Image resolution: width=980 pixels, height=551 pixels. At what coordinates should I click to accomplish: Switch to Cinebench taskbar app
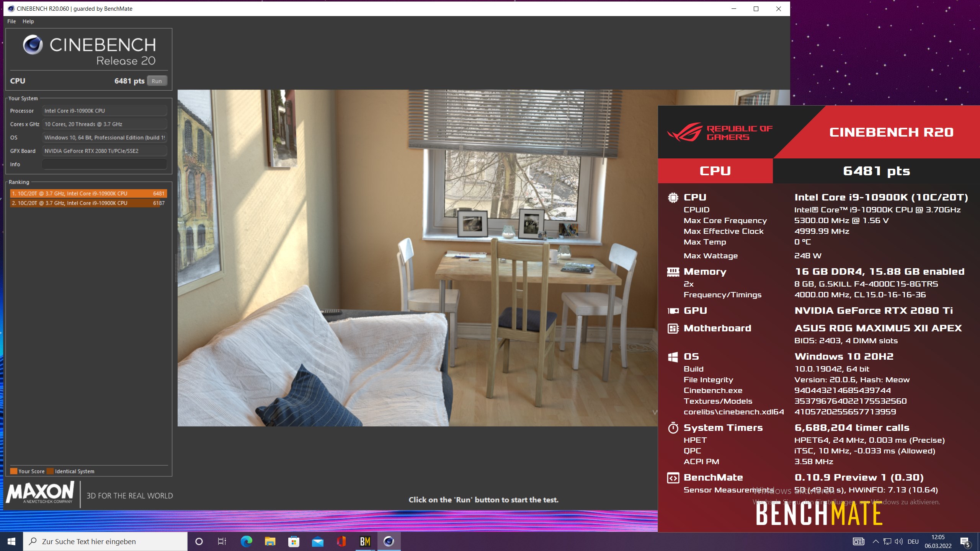(x=389, y=541)
